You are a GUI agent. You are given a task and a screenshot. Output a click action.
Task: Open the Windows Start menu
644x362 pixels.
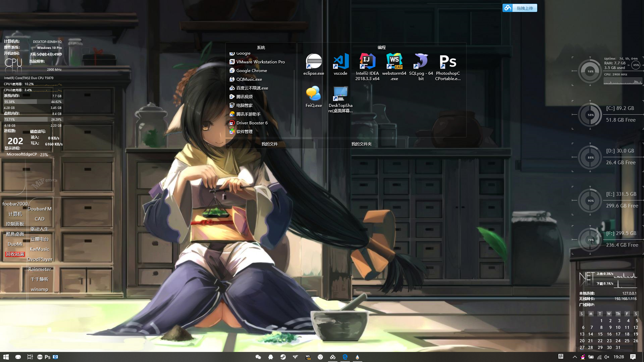point(6,357)
